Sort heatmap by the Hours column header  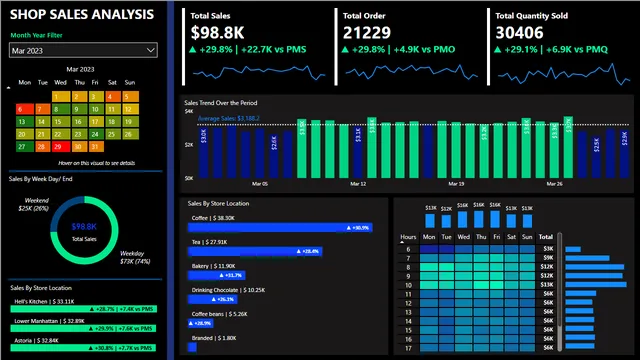coord(408,237)
